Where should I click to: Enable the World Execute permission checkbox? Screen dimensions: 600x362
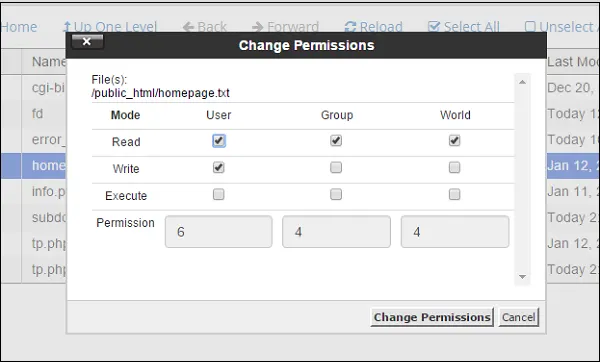click(x=455, y=194)
